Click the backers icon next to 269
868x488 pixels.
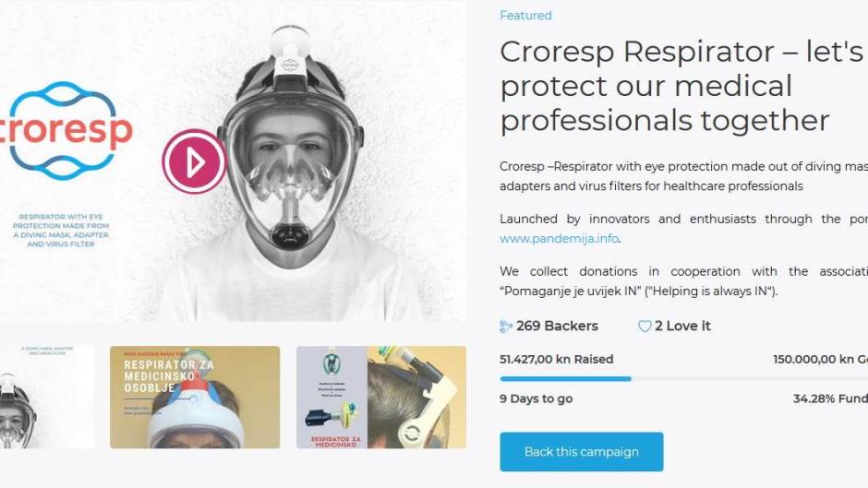(x=506, y=327)
